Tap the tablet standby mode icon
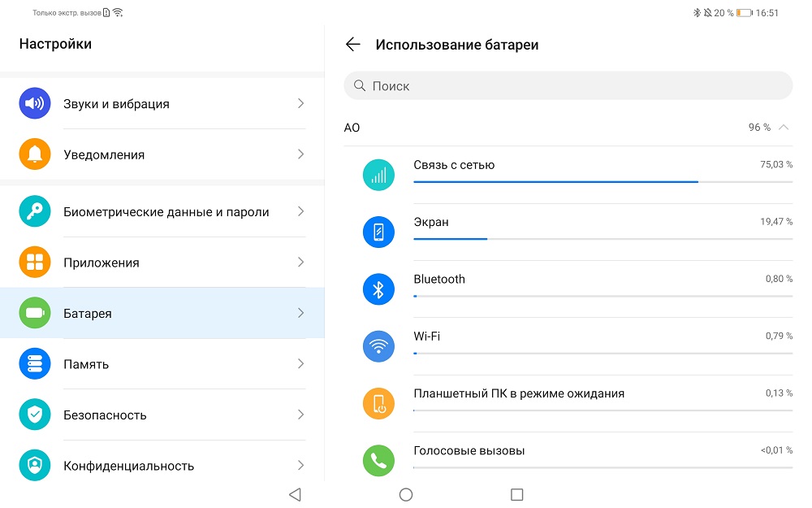Screen dimensions: 812x508 coord(378,403)
